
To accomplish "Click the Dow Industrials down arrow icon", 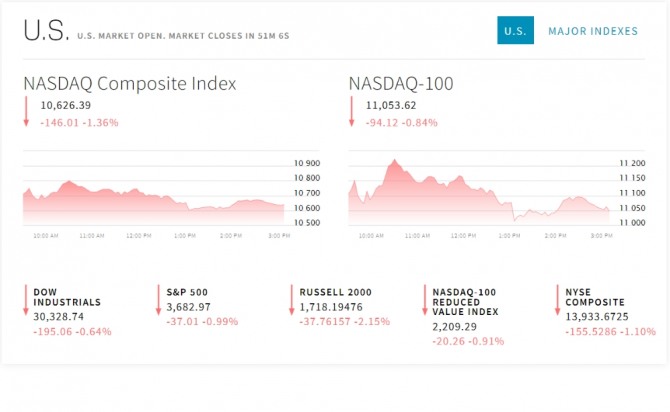I will 26,300.
